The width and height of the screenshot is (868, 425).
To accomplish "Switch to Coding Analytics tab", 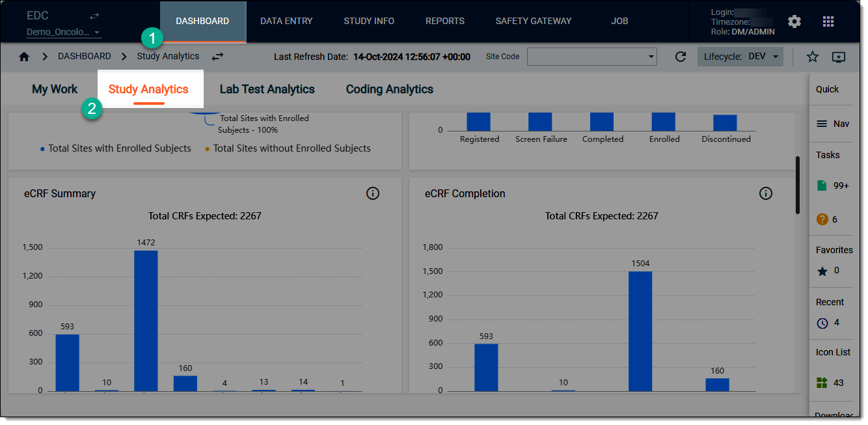I will pyautogui.click(x=389, y=89).
